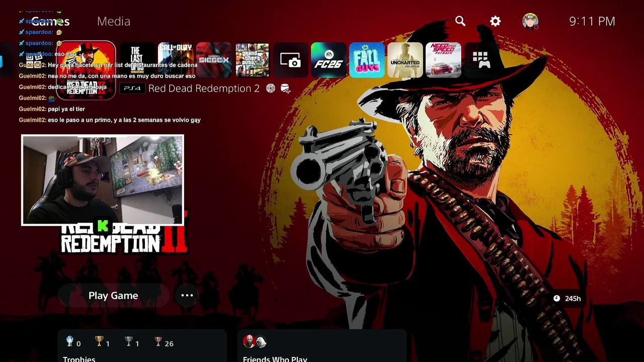
Task: Select the Call of Duty game tile
Action: coord(176,60)
